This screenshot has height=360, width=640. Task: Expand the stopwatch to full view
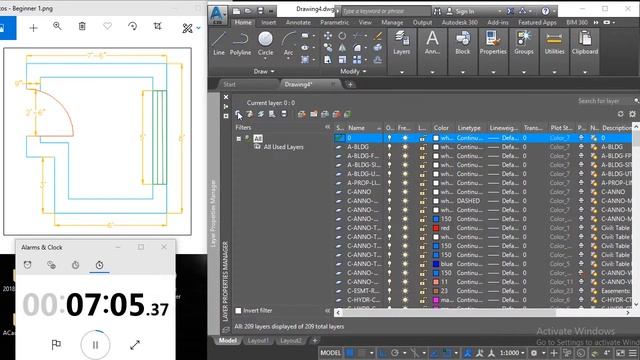tap(135, 345)
